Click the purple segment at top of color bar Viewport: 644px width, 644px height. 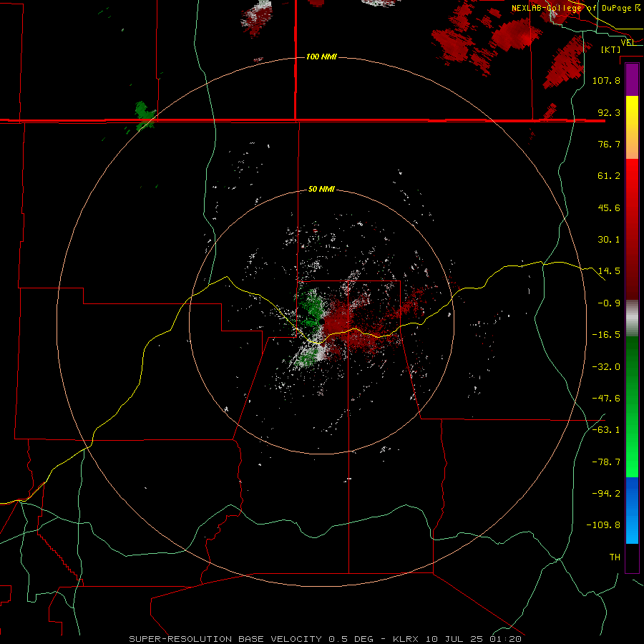click(632, 79)
